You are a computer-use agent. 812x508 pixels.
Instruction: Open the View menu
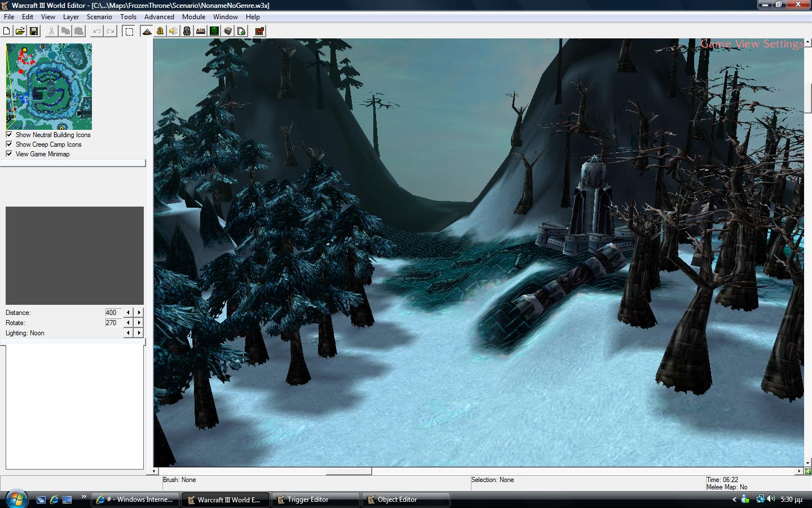tap(48, 17)
